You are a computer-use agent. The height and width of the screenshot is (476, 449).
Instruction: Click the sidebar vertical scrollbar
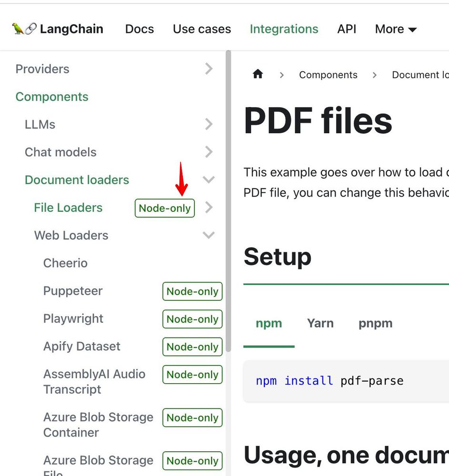click(228, 201)
